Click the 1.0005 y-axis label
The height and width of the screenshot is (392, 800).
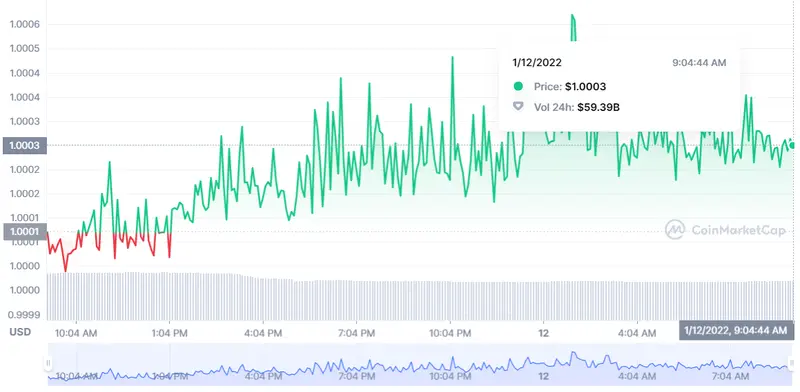point(25,48)
